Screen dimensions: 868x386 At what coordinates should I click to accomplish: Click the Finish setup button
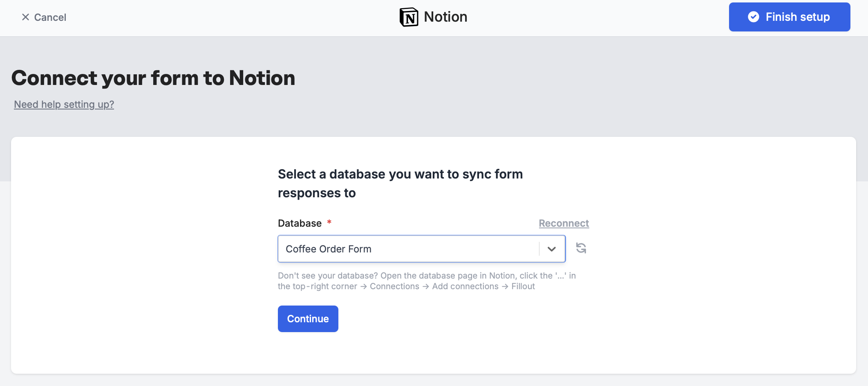click(x=789, y=17)
